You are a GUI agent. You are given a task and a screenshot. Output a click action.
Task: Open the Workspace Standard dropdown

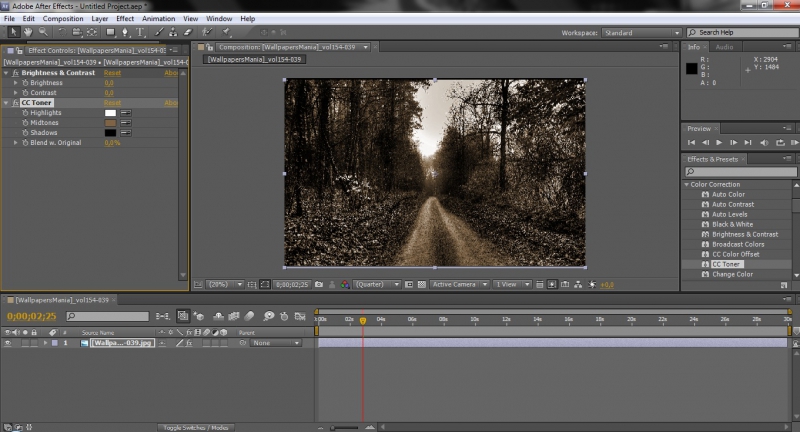click(x=640, y=32)
